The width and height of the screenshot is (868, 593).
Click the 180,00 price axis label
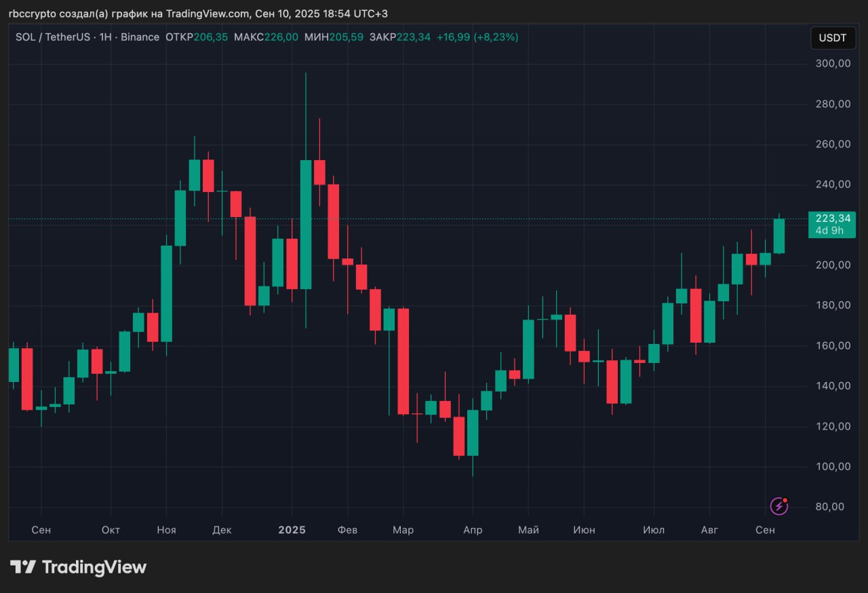tap(833, 305)
